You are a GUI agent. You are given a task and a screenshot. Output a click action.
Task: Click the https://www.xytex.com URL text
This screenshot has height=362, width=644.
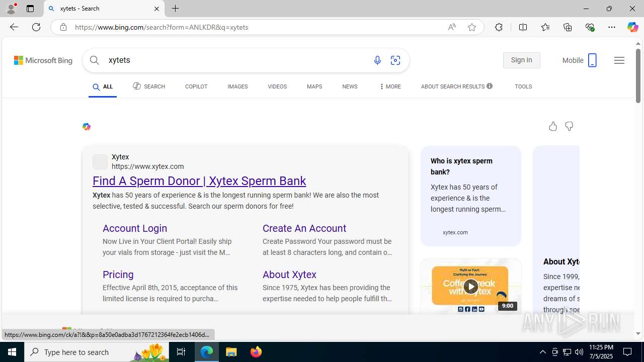(x=148, y=166)
